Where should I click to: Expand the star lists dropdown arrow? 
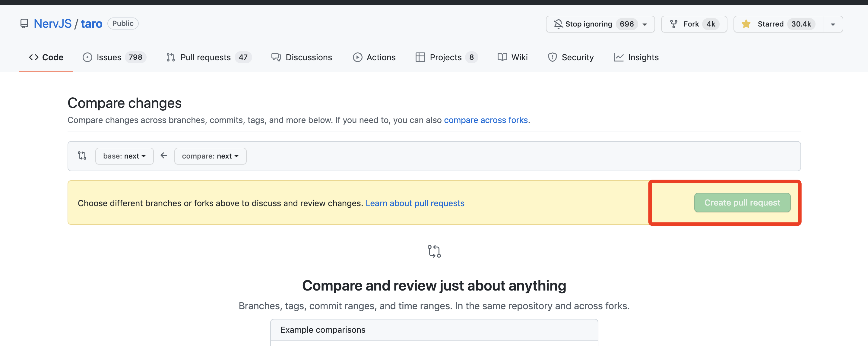(x=833, y=24)
